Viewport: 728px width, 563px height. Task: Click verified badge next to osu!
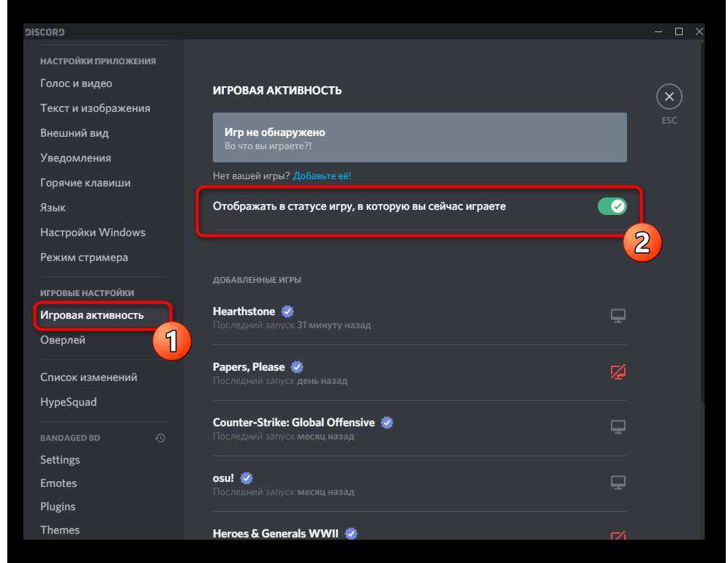point(247,477)
